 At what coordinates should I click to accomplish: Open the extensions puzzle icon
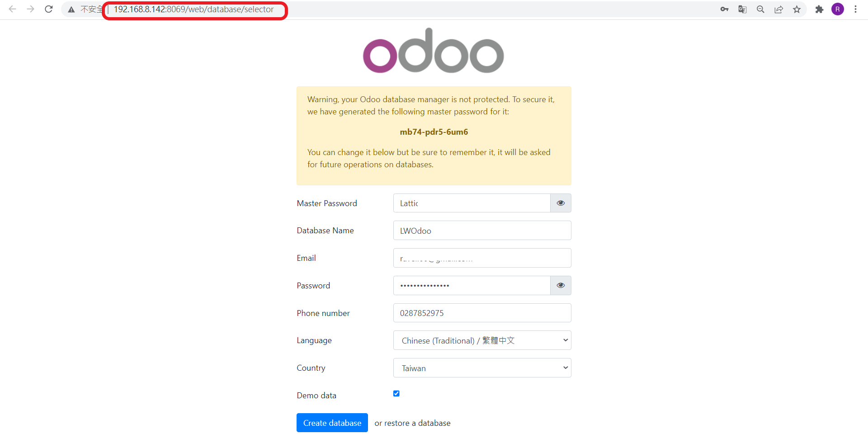(819, 9)
